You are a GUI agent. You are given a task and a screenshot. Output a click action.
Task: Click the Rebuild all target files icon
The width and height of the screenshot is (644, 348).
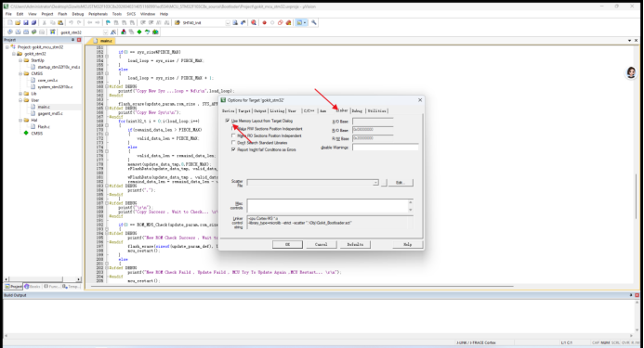[26, 32]
